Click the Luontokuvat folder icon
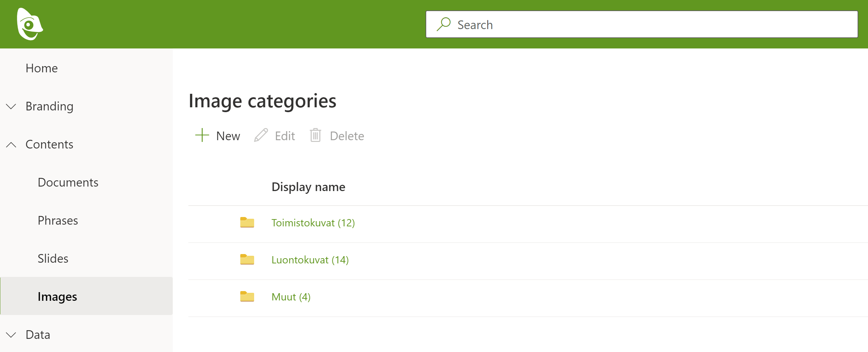This screenshot has width=868, height=352. pos(247,260)
